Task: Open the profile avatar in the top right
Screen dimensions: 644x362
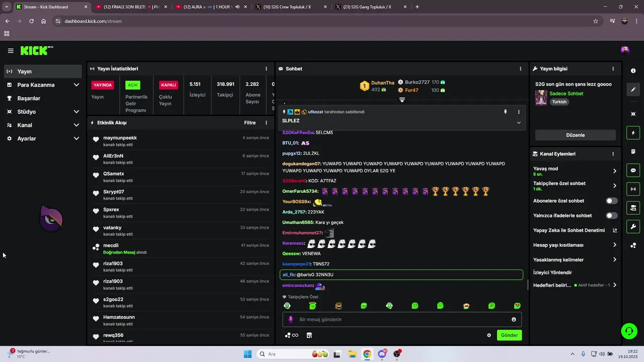Action: coord(625,49)
